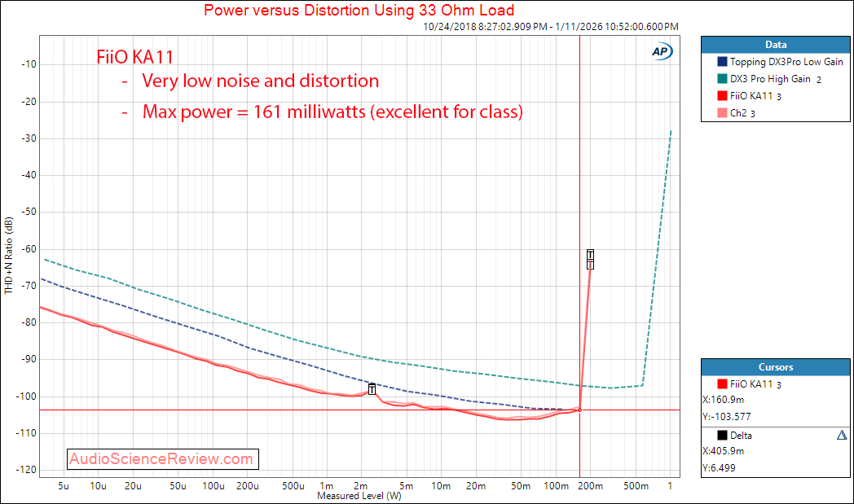Click the 'THD+N Ratio (dB)' axis label

point(8,256)
